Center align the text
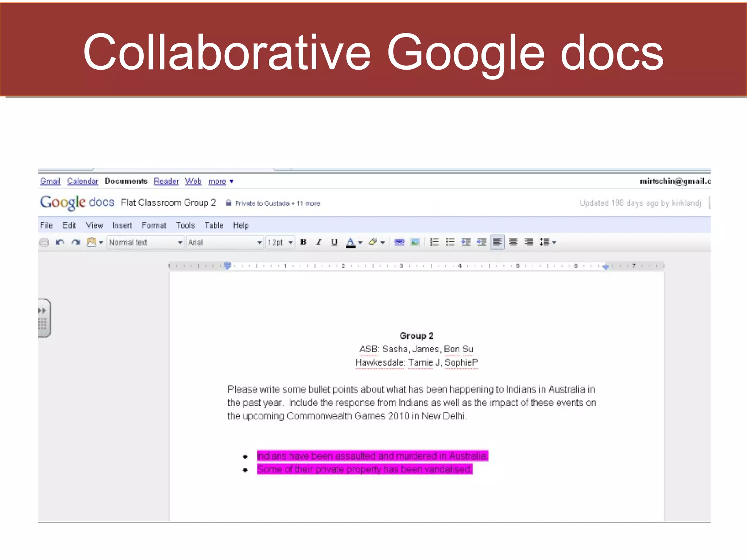 pyautogui.click(x=513, y=242)
